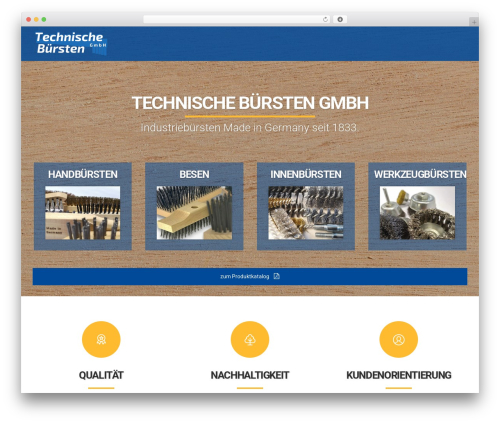Click the PDF icon next to zum Produktkatalog

[277, 276]
